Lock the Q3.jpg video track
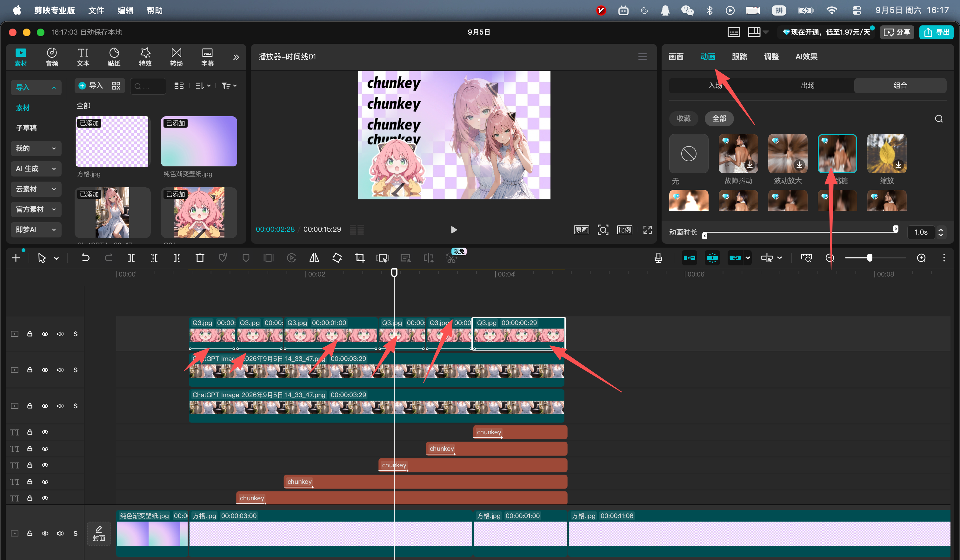Image resolution: width=960 pixels, height=560 pixels. coord(30,334)
